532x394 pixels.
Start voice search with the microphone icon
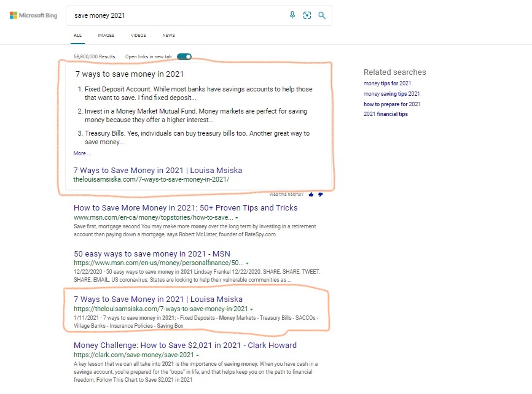point(292,15)
